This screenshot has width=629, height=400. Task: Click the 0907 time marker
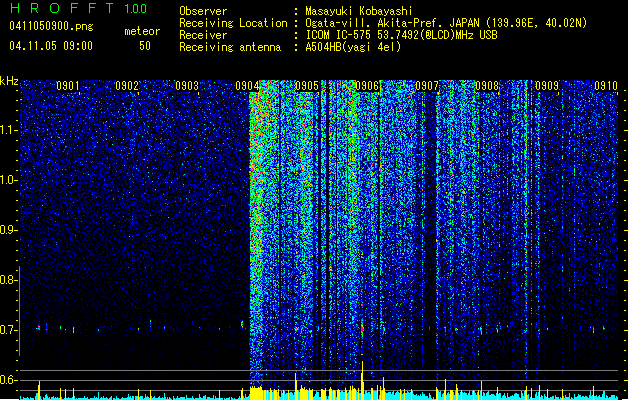pos(427,86)
